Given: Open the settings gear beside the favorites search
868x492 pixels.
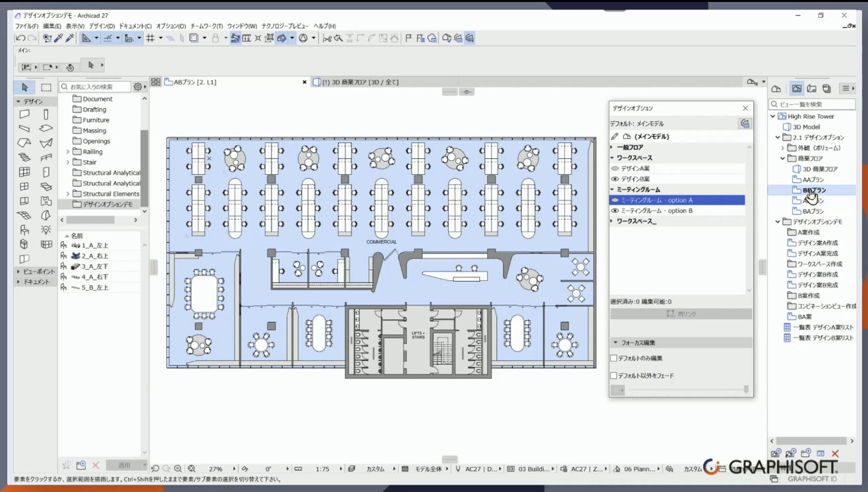Looking at the screenshot, I should coord(138,86).
